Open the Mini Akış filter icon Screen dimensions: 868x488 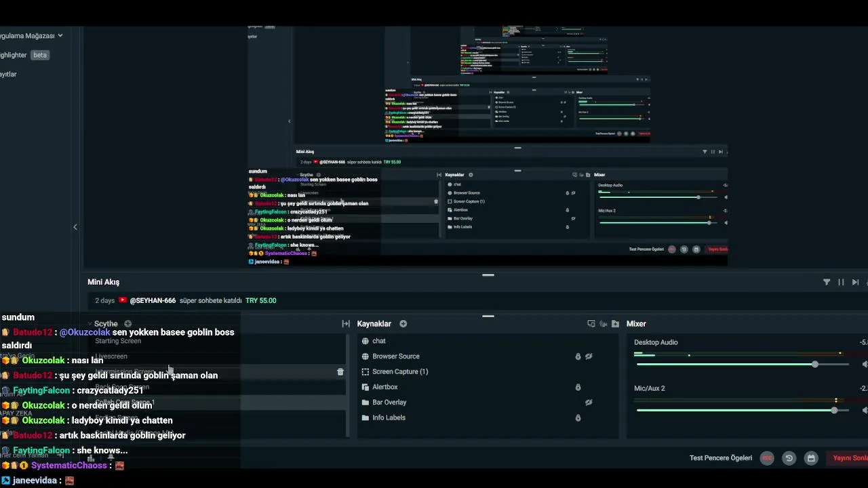click(827, 282)
